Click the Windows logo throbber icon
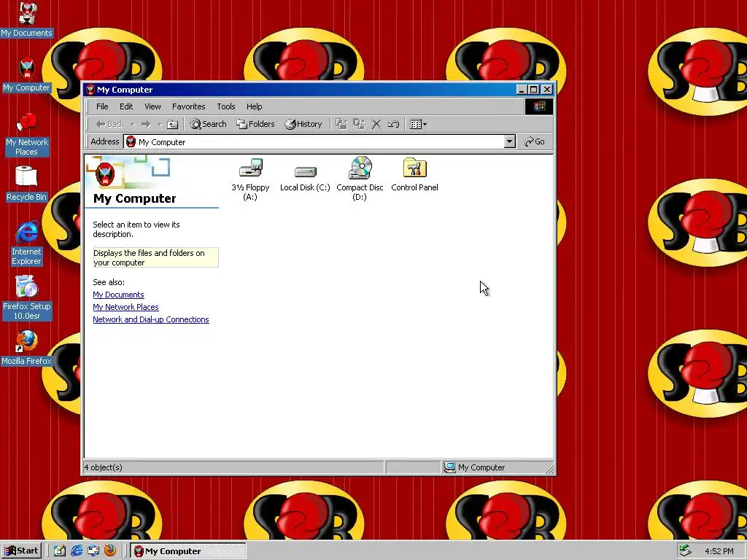Image resolution: width=747 pixels, height=560 pixels. pos(539,106)
